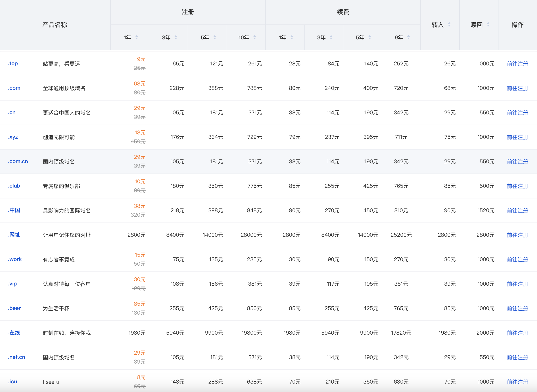Open the .在线 domain link
Viewport: 537px width, 392px height.
pyautogui.click(x=14, y=332)
